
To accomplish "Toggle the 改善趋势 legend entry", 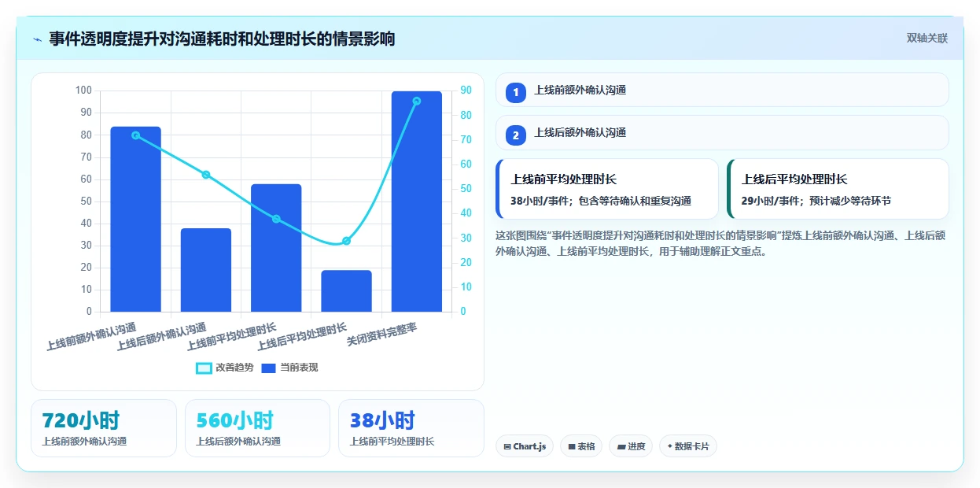I will point(224,368).
